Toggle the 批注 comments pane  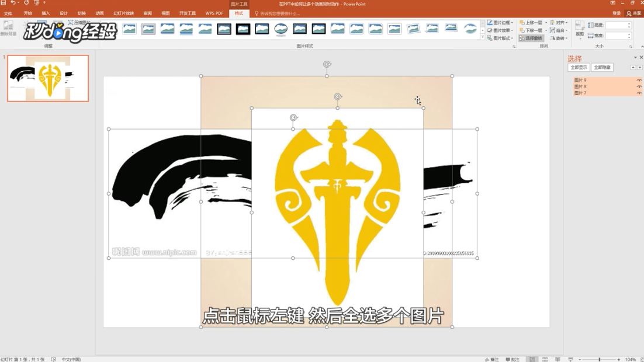512,360
